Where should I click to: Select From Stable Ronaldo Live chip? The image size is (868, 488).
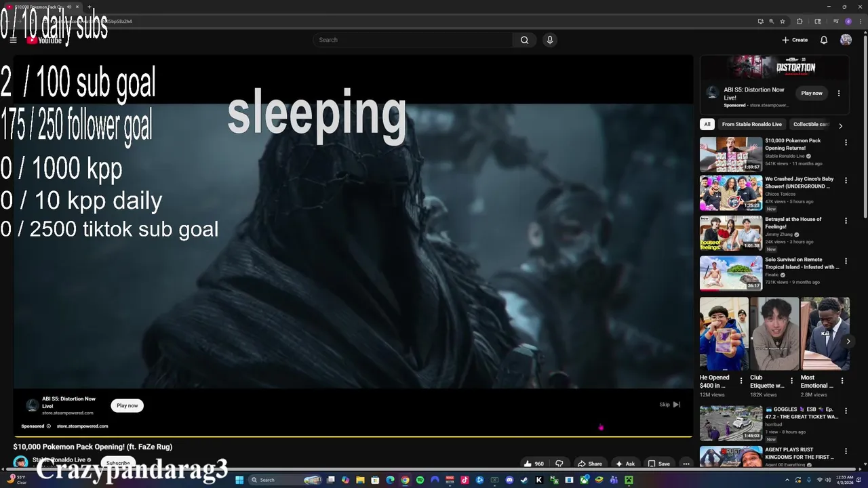coord(751,125)
